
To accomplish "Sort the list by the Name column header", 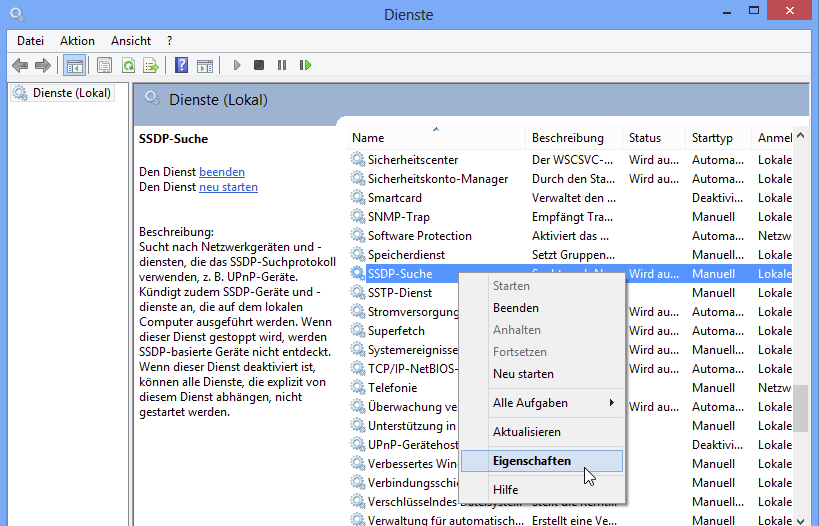I will (x=368, y=138).
